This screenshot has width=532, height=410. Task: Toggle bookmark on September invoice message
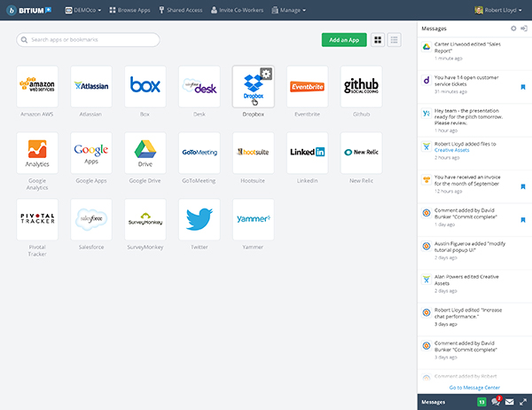tap(523, 186)
